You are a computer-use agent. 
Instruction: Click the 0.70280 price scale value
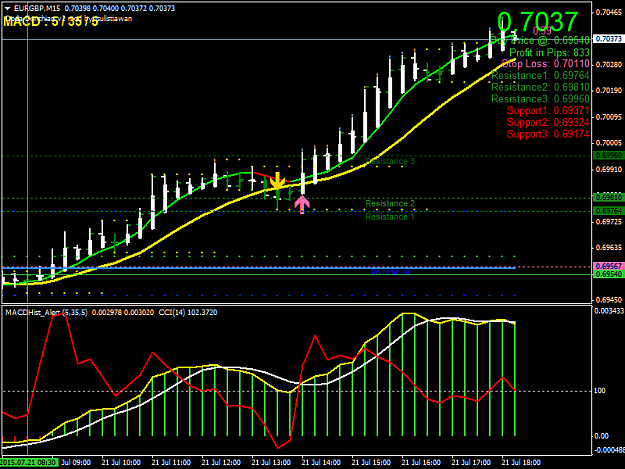609,65
